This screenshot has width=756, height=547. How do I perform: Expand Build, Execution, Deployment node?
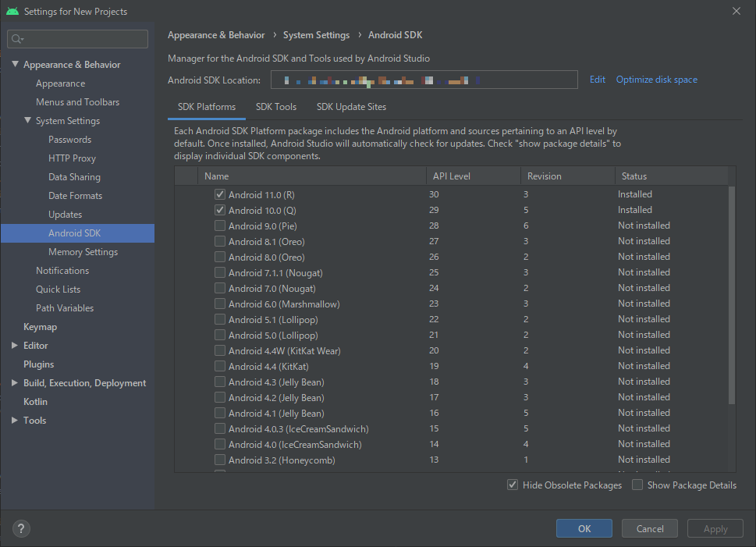click(15, 382)
